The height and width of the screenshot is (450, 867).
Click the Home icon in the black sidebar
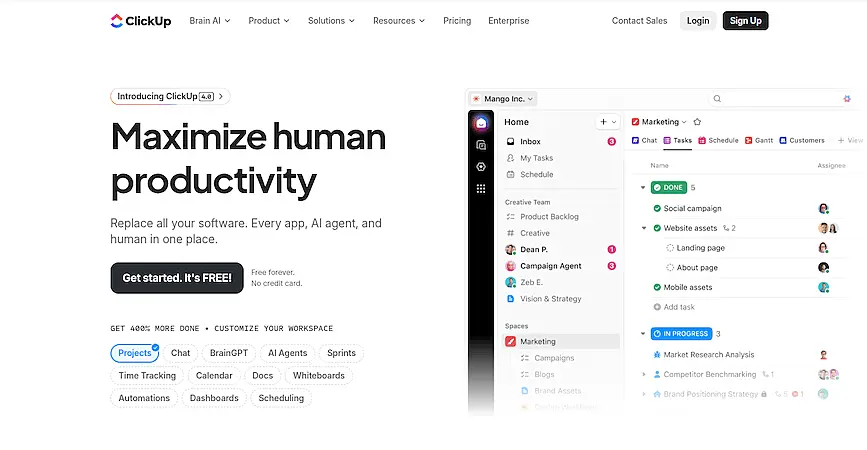pyautogui.click(x=481, y=123)
